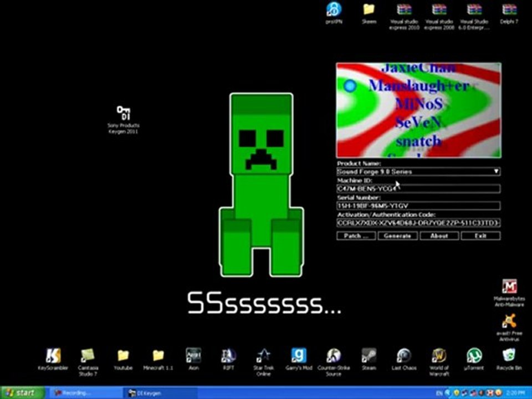The image size is (532, 399).
Task: Select the Last Chaos icon
Action: click(404, 359)
